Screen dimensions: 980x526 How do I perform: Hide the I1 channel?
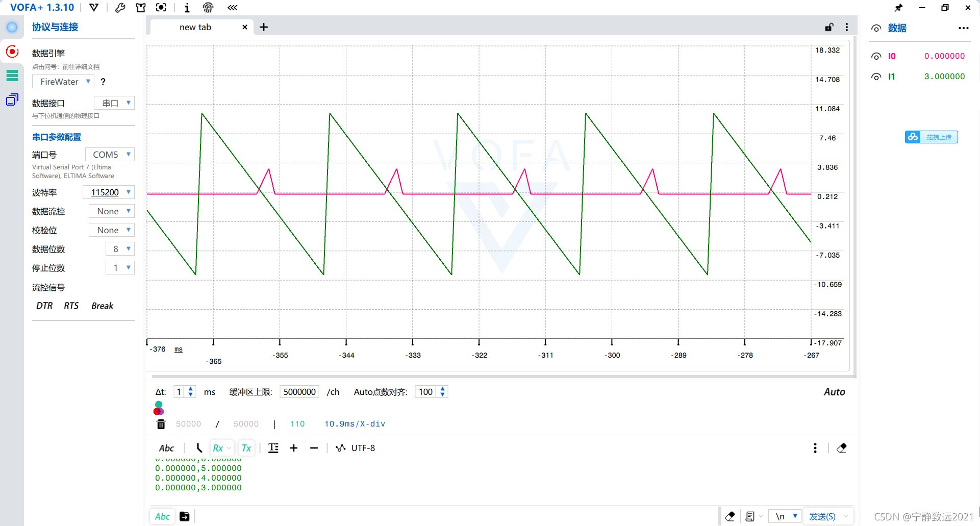(876, 77)
